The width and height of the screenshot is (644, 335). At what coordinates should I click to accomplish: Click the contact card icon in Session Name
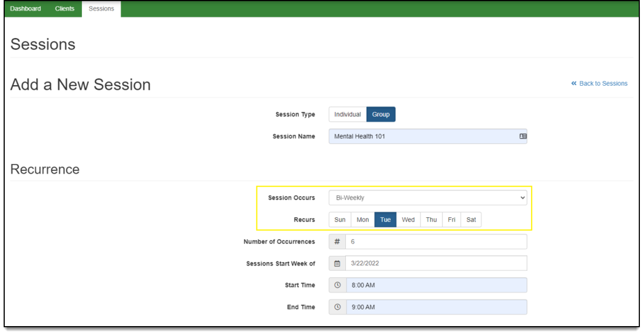click(x=523, y=136)
